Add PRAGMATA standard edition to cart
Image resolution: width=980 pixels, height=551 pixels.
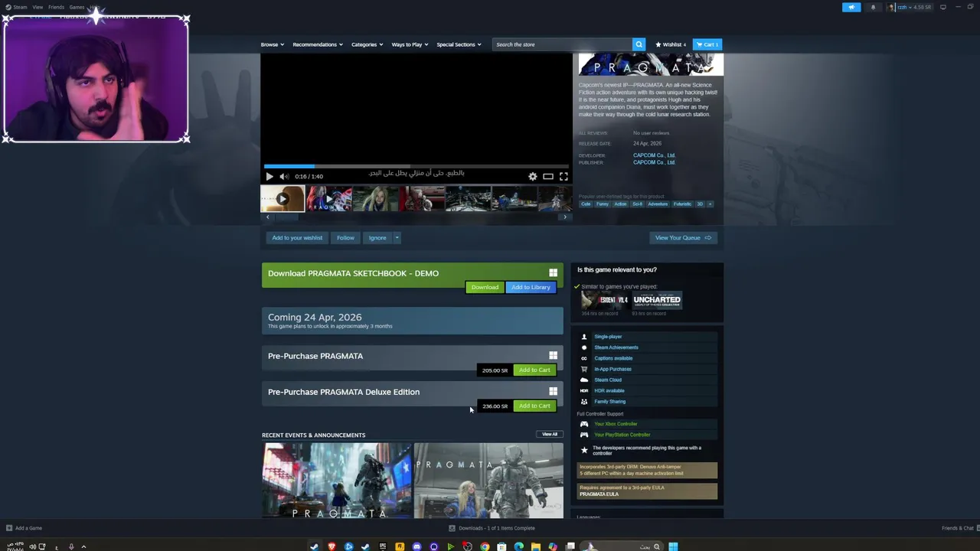[x=534, y=370]
